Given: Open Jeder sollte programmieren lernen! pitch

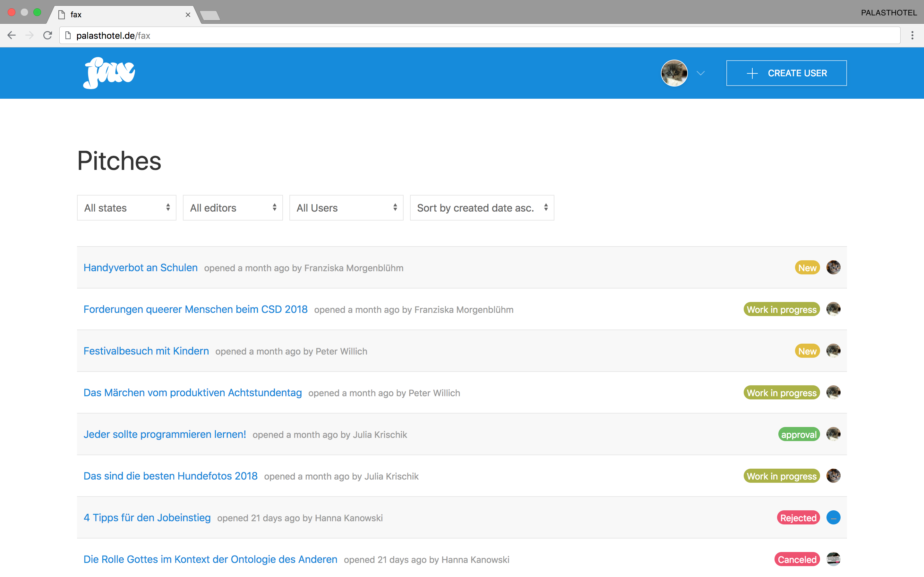Looking at the screenshot, I should point(165,434).
